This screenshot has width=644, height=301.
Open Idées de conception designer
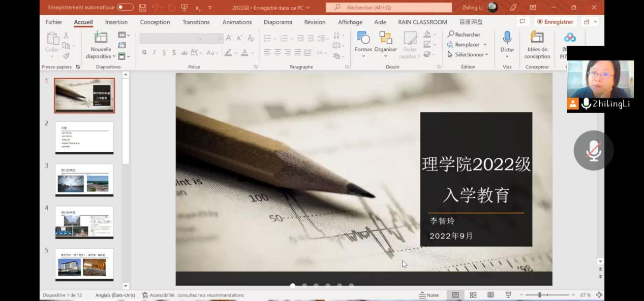tap(537, 38)
